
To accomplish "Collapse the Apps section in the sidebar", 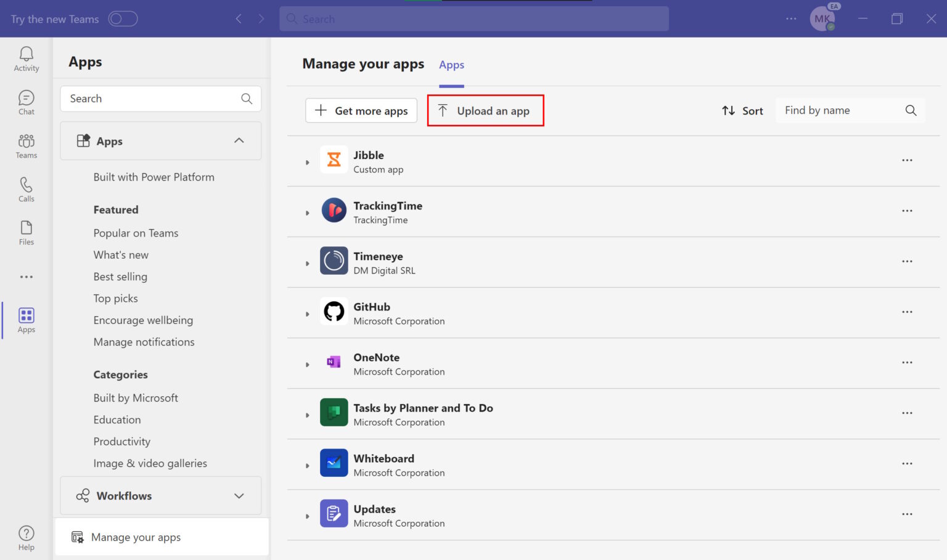I will pyautogui.click(x=239, y=140).
